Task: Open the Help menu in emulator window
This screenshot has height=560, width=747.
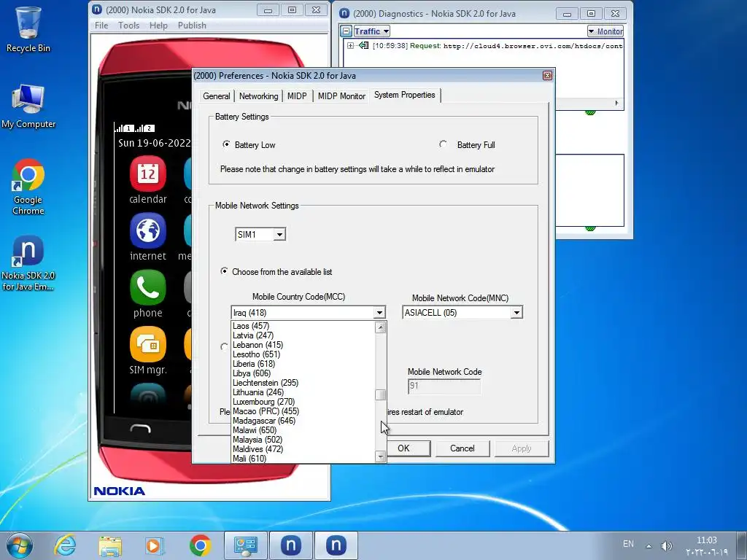Action: tap(158, 26)
